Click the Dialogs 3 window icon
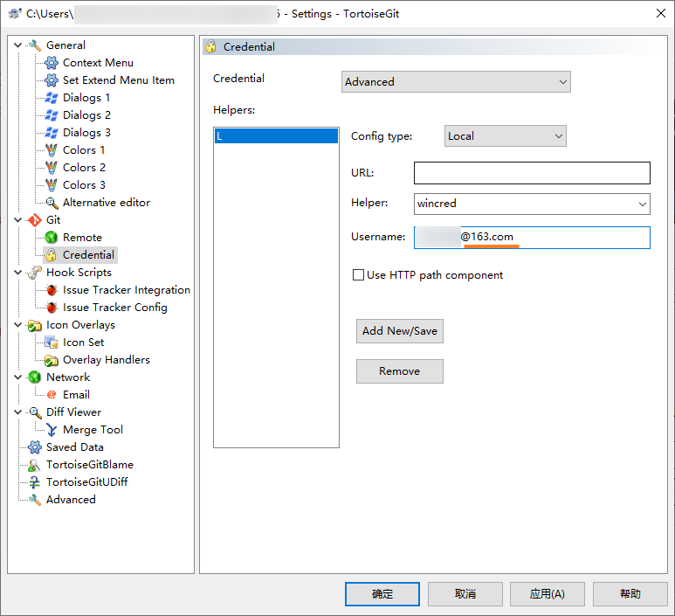The width and height of the screenshot is (675, 616). tap(52, 133)
